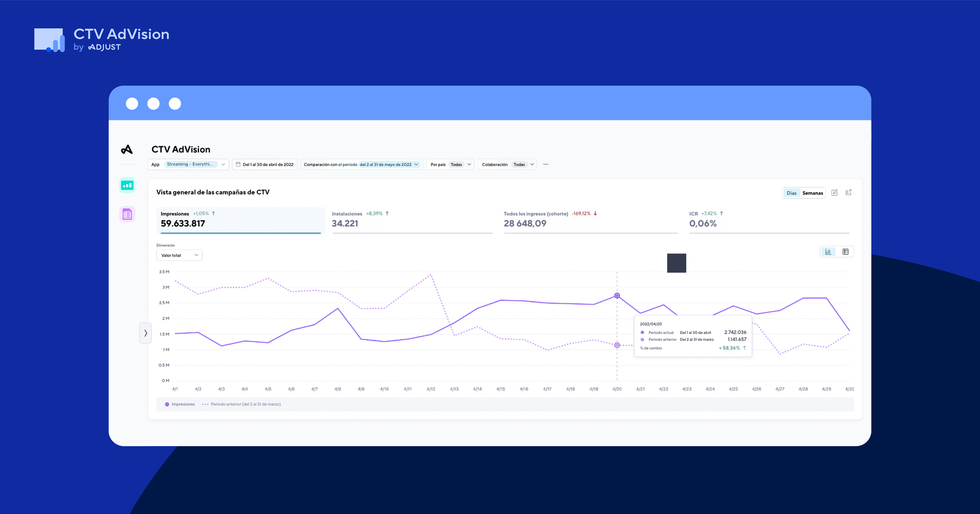Switch to table view icon
Screen dimensions: 980x514
845,251
